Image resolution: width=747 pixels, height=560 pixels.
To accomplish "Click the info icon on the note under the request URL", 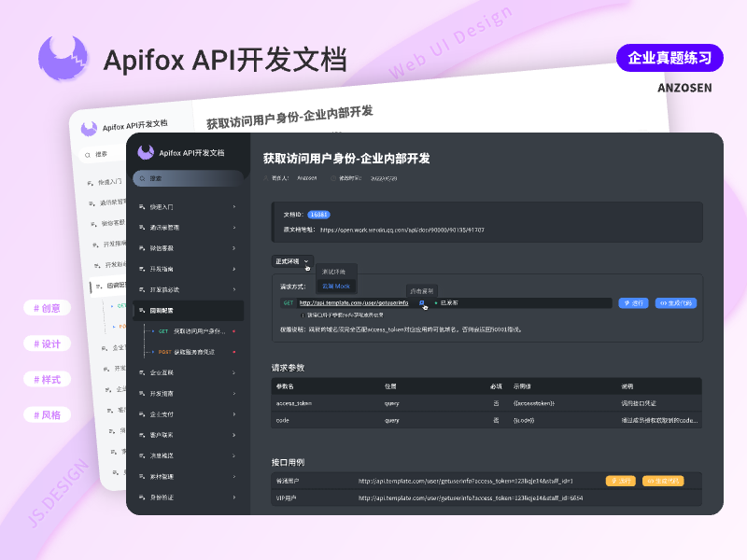I will pyautogui.click(x=303, y=315).
